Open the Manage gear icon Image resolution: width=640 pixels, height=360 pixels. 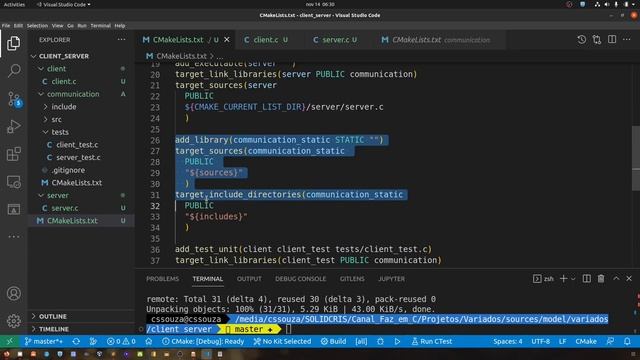click(13, 321)
